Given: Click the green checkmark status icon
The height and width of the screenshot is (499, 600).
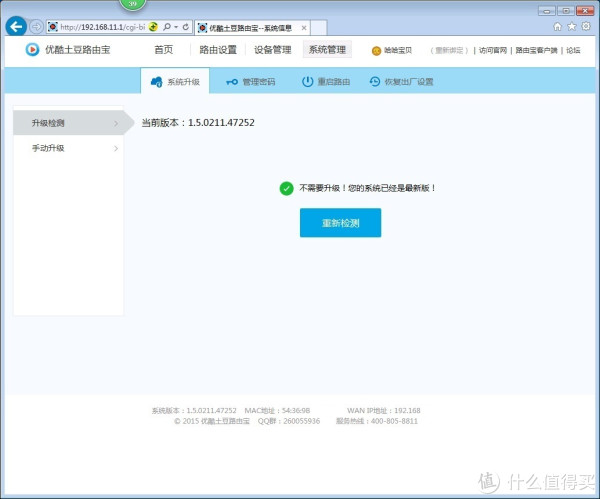Looking at the screenshot, I should 287,188.
